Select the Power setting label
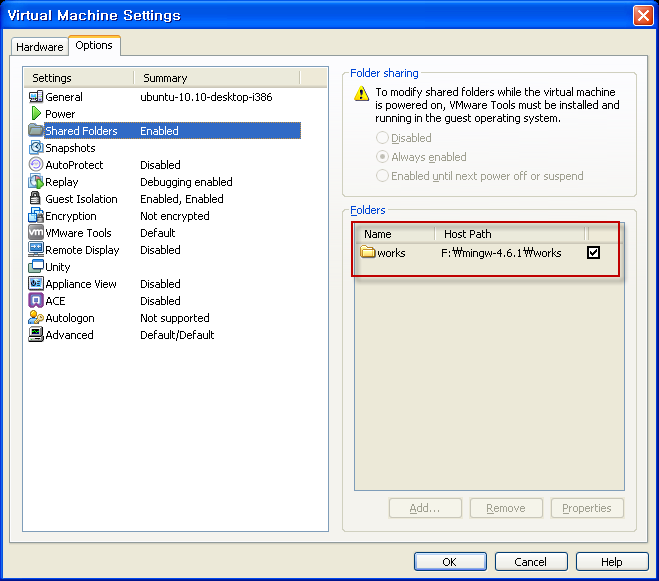This screenshot has height=581, width=659. pyautogui.click(x=60, y=114)
